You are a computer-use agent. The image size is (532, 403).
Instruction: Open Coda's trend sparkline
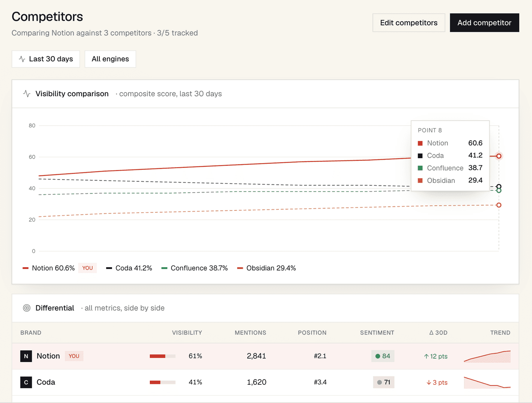(487, 382)
